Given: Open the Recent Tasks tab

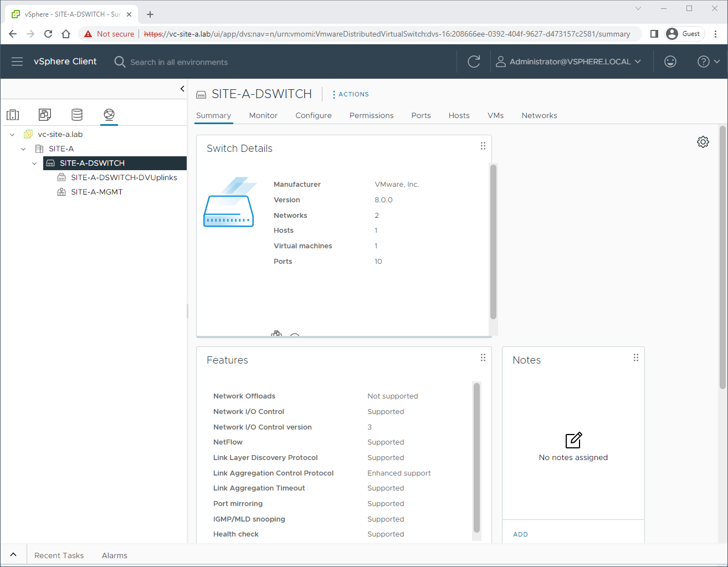Looking at the screenshot, I should [x=59, y=555].
